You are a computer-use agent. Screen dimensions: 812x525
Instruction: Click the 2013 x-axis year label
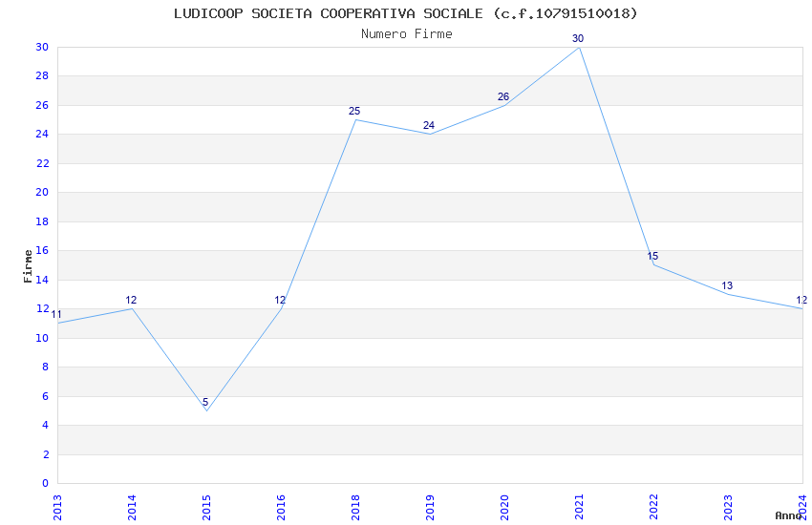coord(57,507)
